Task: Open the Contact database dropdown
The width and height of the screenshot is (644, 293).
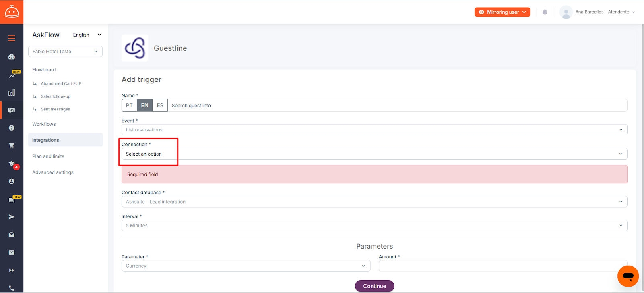Action: tap(374, 202)
